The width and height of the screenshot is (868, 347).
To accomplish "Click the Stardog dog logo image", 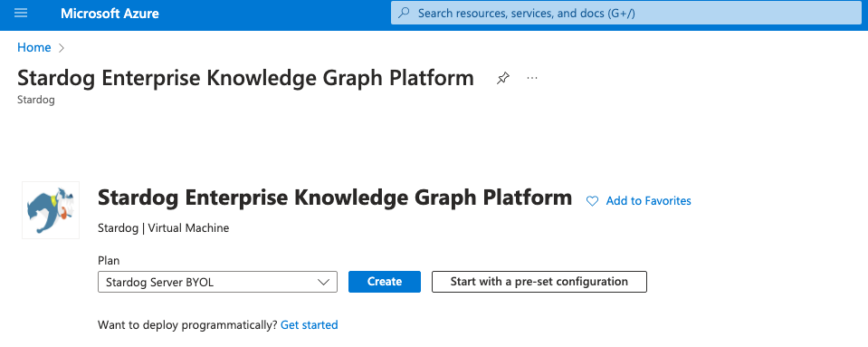I will pos(51,210).
